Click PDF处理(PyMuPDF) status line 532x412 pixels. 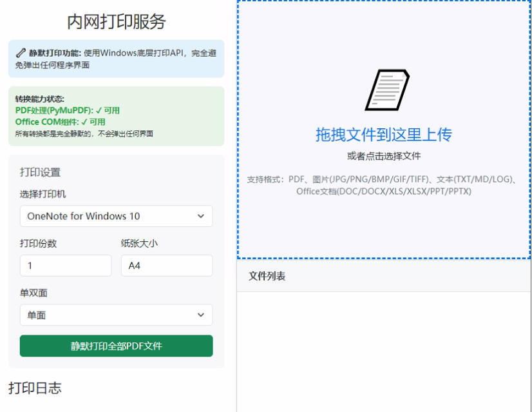coord(68,110)
